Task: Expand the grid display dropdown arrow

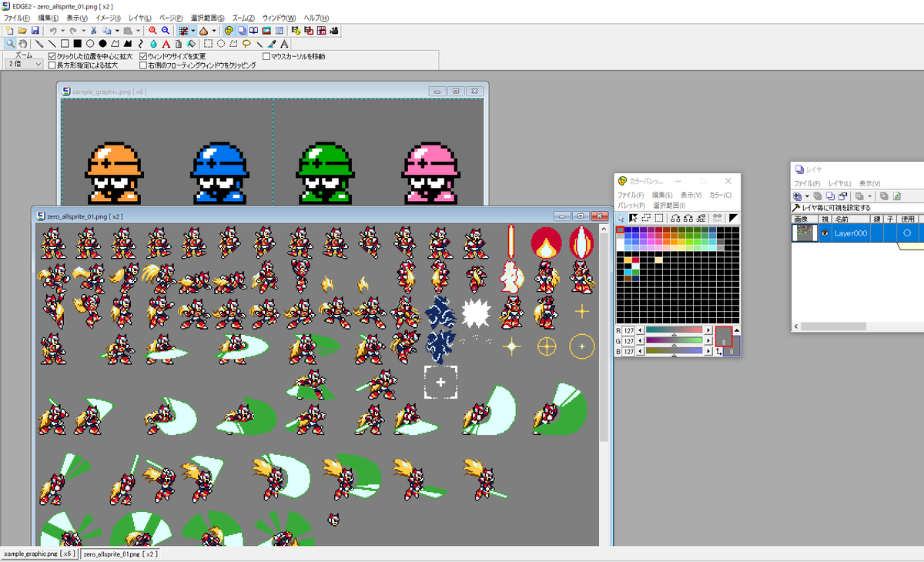Action: (192, 30)
